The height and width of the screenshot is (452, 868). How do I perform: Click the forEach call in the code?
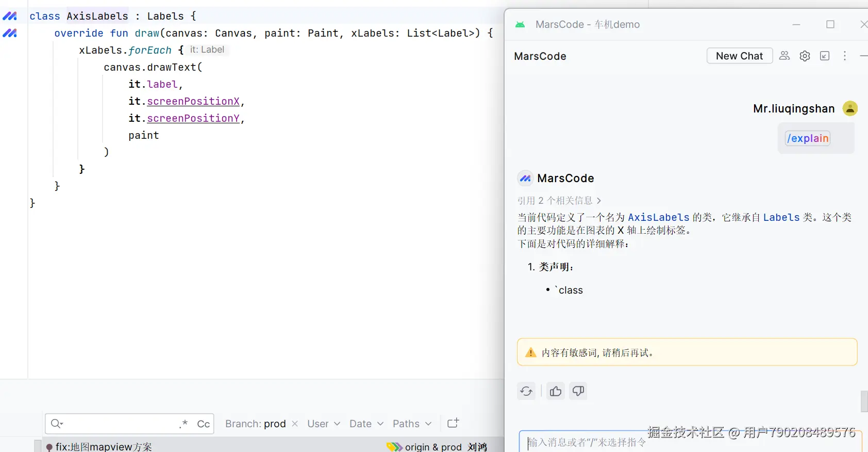[149, 50]
